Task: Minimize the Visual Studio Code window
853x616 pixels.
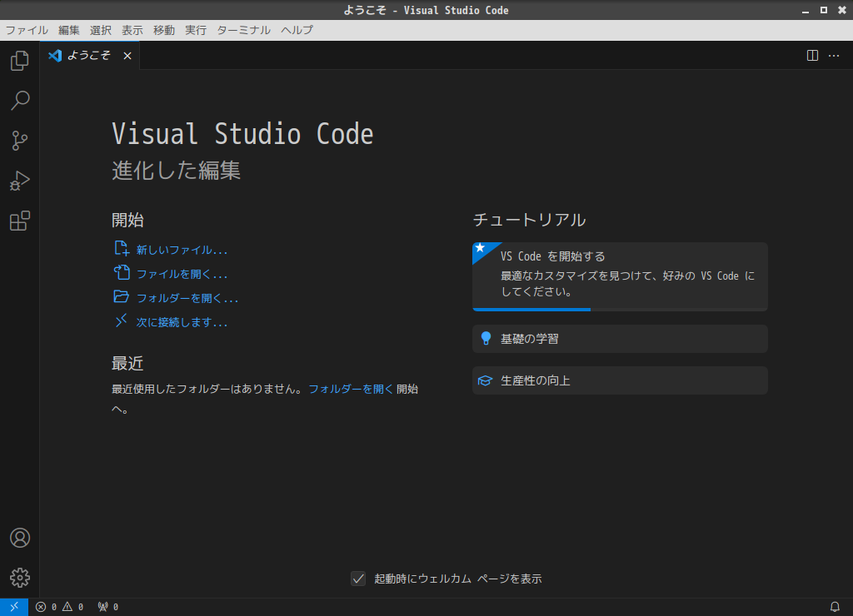Action: point(806,10)
